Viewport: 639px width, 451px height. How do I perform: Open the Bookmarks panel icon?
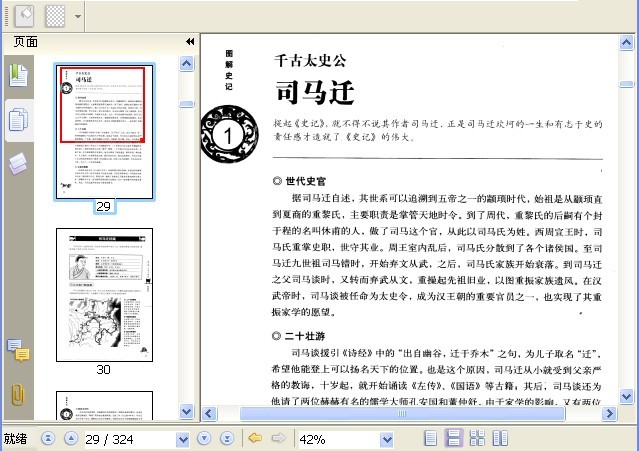[18, 75]
